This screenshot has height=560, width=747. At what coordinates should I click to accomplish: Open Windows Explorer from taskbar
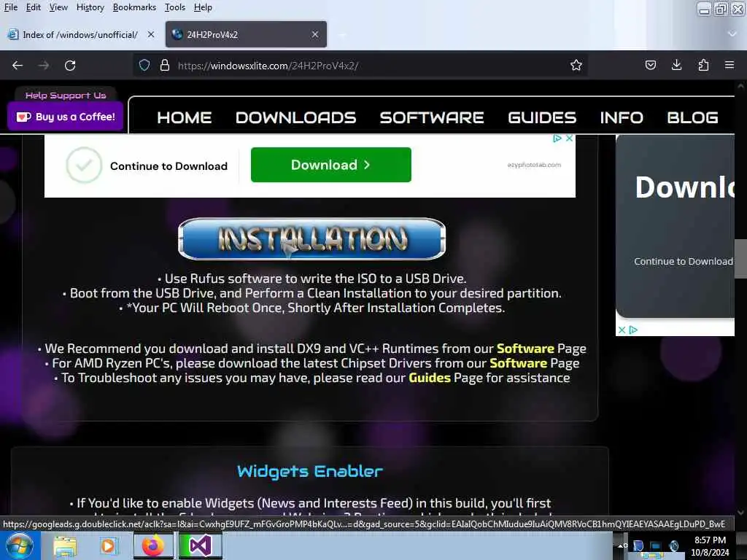(x=65, y=545)
